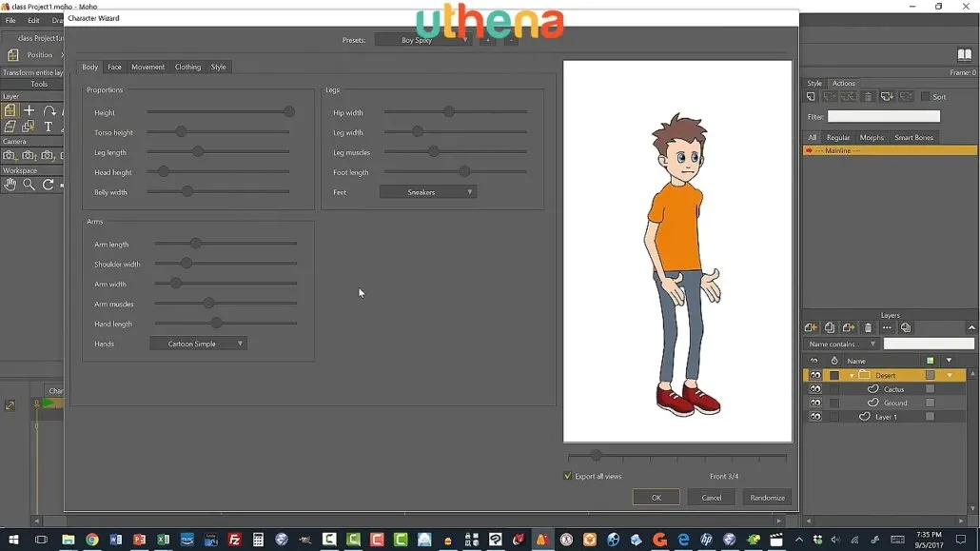Click the Randomize button
Viewport: 980px width, 551px height.
[x=767, y=498]
